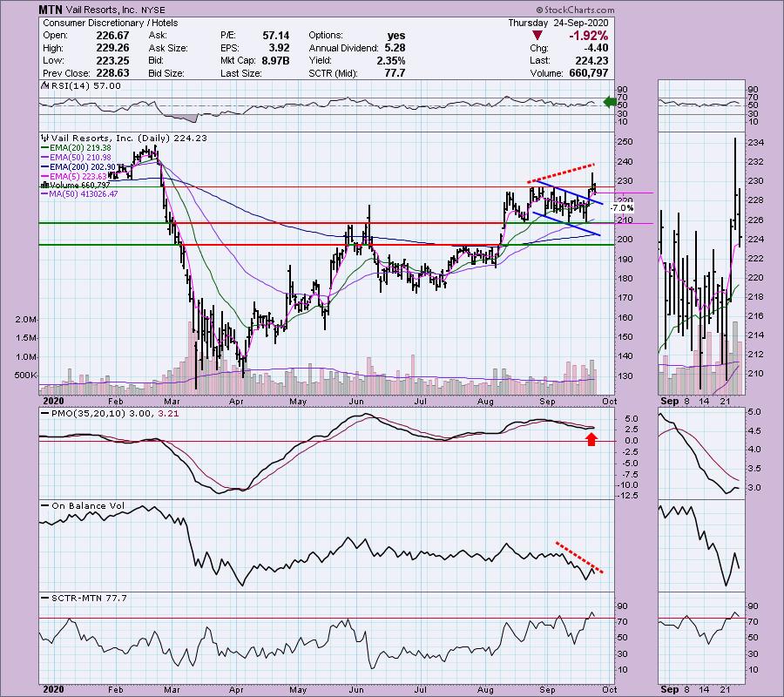This screenshot has width=784, height=697.
Task: Click the EMA(50) 210.98 legend entry
Action: click(80, 158)
